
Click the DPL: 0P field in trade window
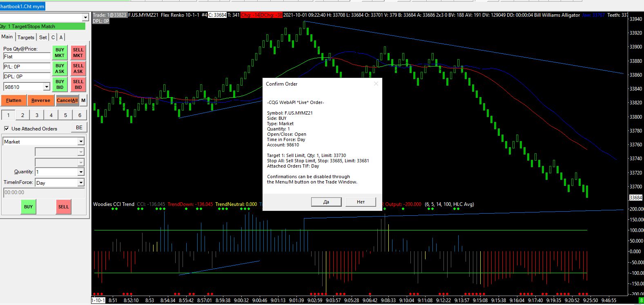pyautogui.click(x=27, y=76)
